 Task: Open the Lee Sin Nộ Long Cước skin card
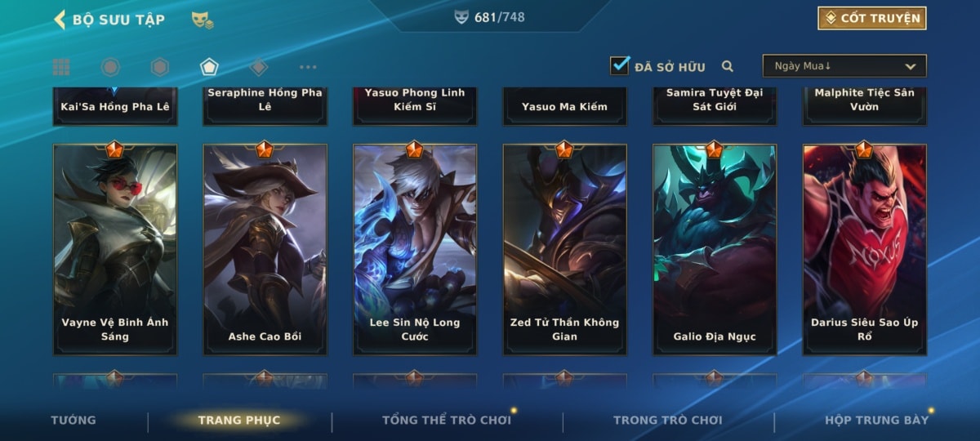point(415,250)
